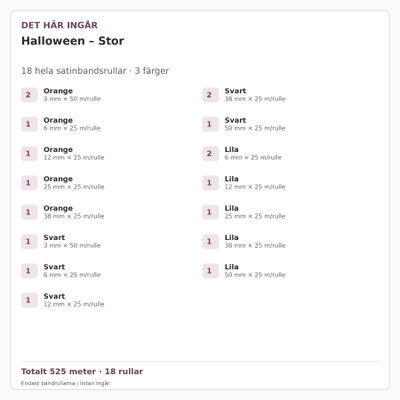Click quantity badge for Svart 38 mm ribbon

pos(210,95)
